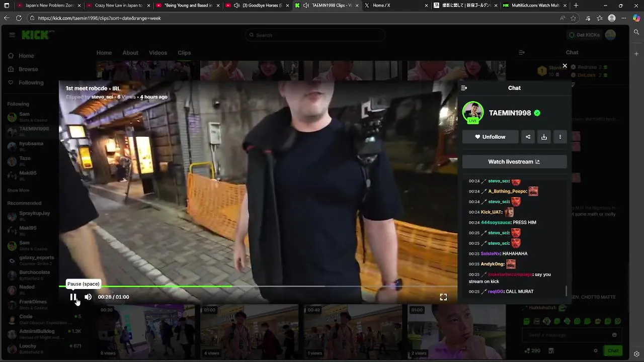Switch to channel About tab
The image size is (644, 362).
[130, 53]
